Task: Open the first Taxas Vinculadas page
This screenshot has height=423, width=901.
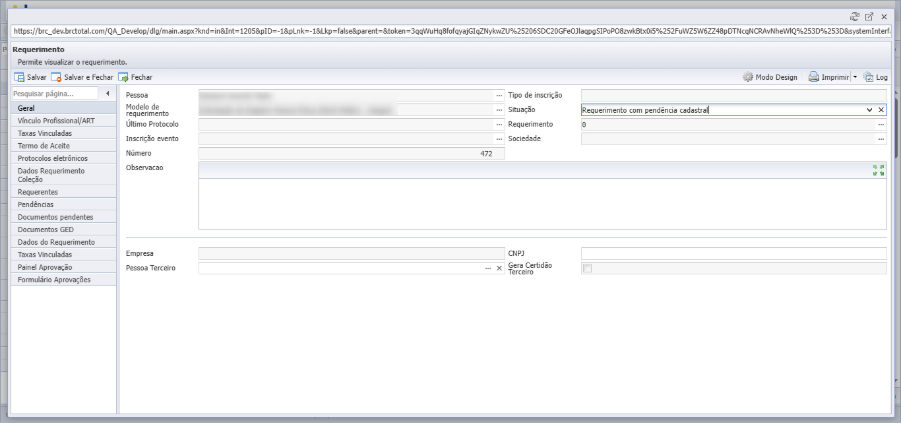Action: pyautogui.click(x=63, y=133)
